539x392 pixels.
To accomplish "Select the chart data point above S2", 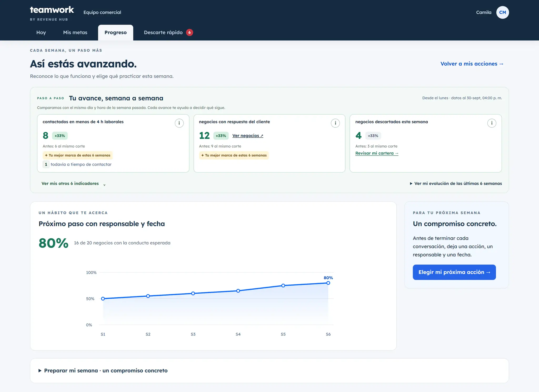I will point(148,296).
